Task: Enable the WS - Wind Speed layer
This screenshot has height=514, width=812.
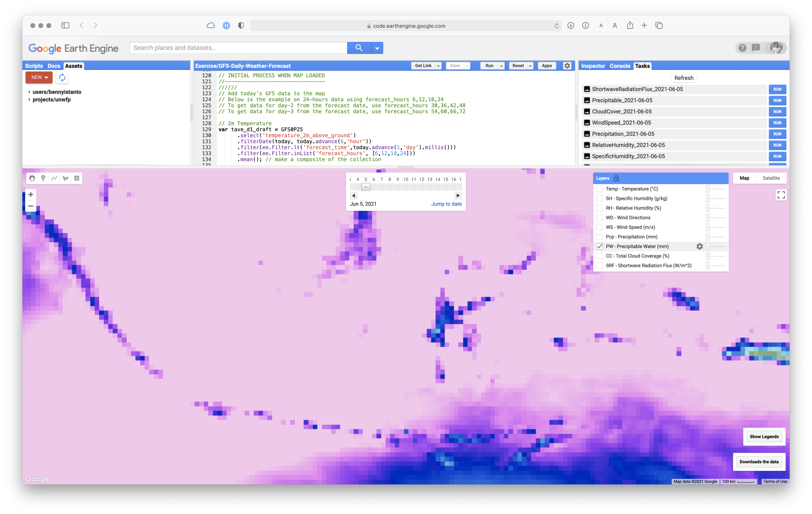Action: coord(600,227)
